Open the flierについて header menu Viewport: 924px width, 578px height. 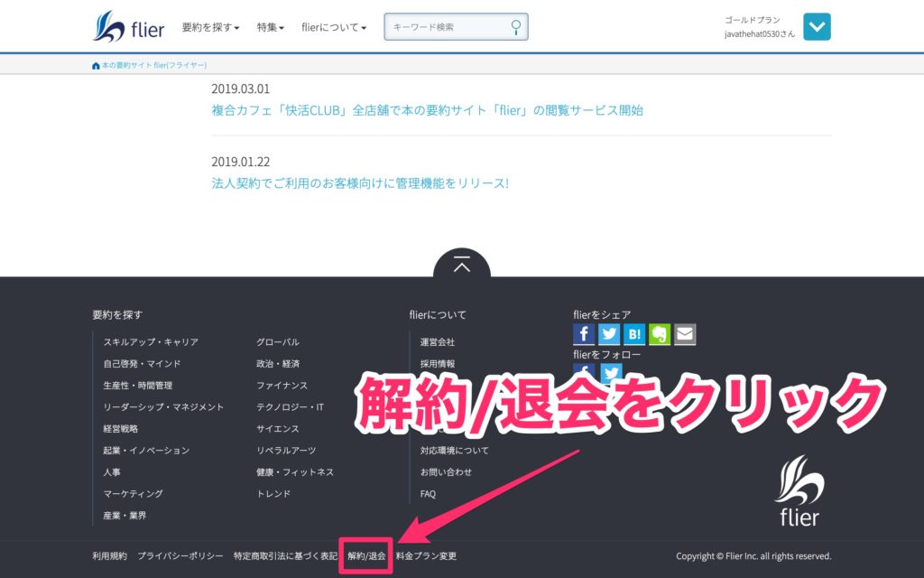(334, 27)
